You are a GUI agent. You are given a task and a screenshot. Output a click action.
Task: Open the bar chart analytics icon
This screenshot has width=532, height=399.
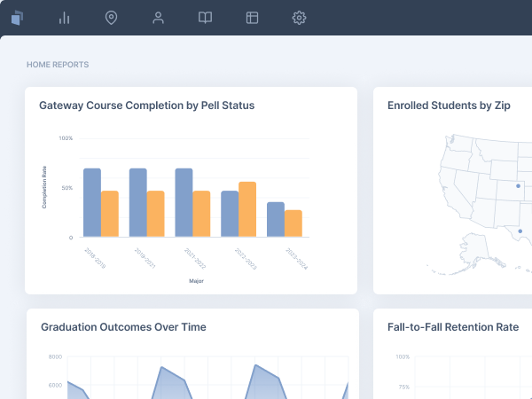(x=64, y=18)
